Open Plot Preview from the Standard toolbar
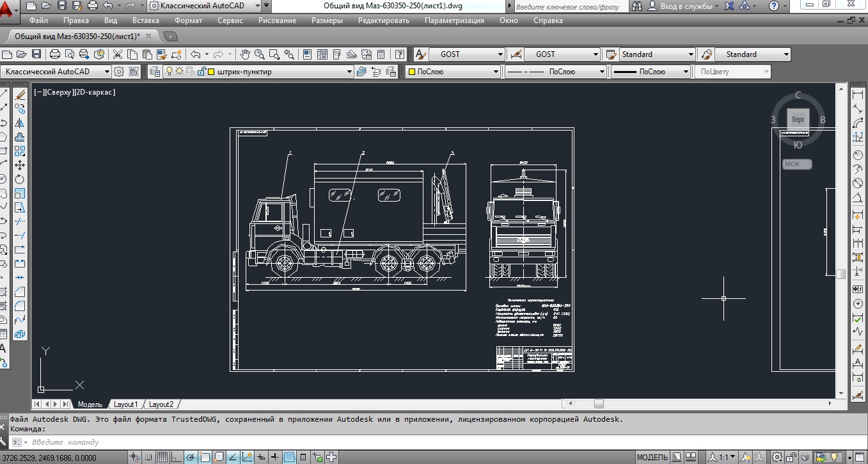 coord(69,54)
